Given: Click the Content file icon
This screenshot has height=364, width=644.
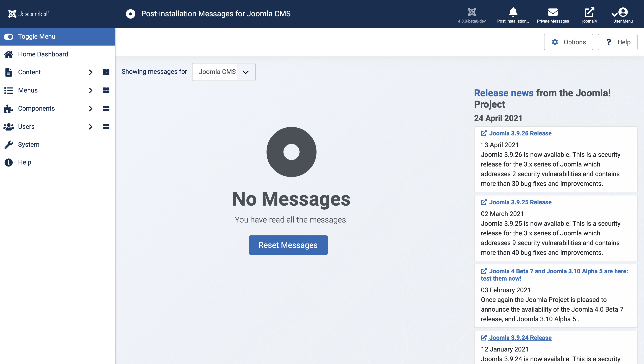Looking at the screenshot, I should click(8, 72).
